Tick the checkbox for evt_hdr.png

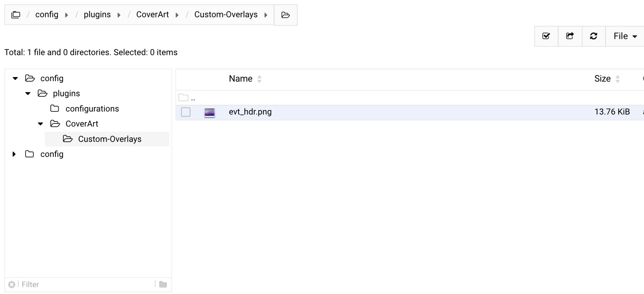pos(186,112)
